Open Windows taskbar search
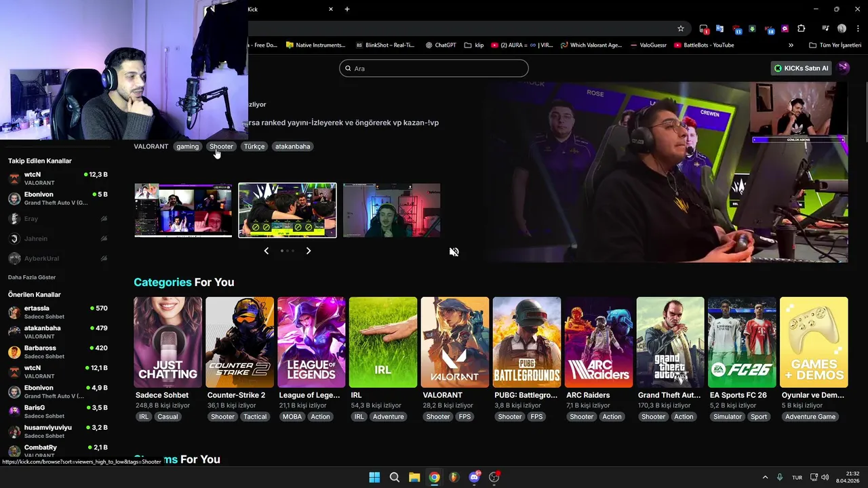 [x=395, y=477]
